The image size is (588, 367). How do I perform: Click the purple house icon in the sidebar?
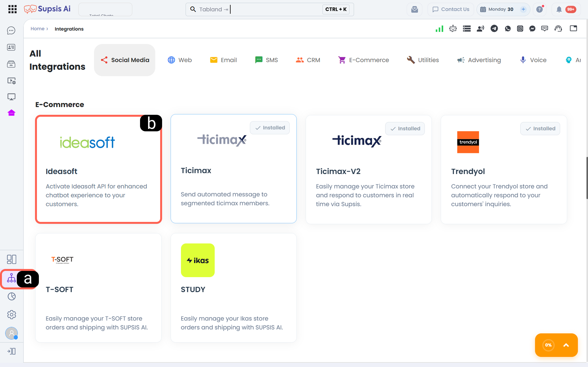click(11, 113)
